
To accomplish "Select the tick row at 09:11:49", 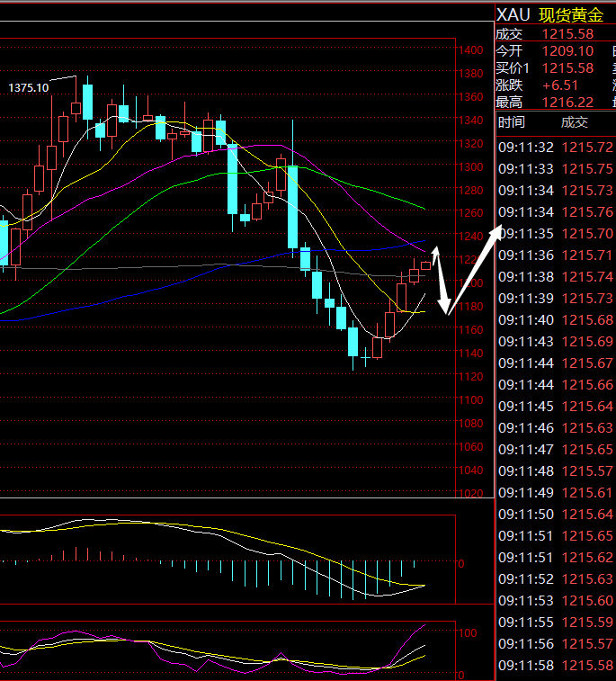I will point(556,492).
